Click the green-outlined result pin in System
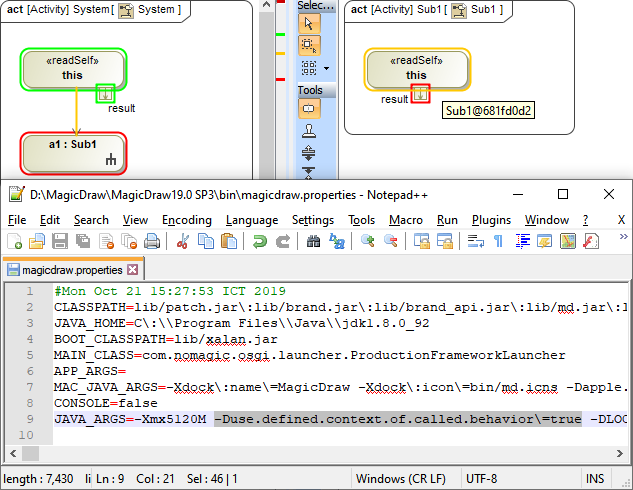Viewport: 633px width, 490px height. (x=105, y=93)
